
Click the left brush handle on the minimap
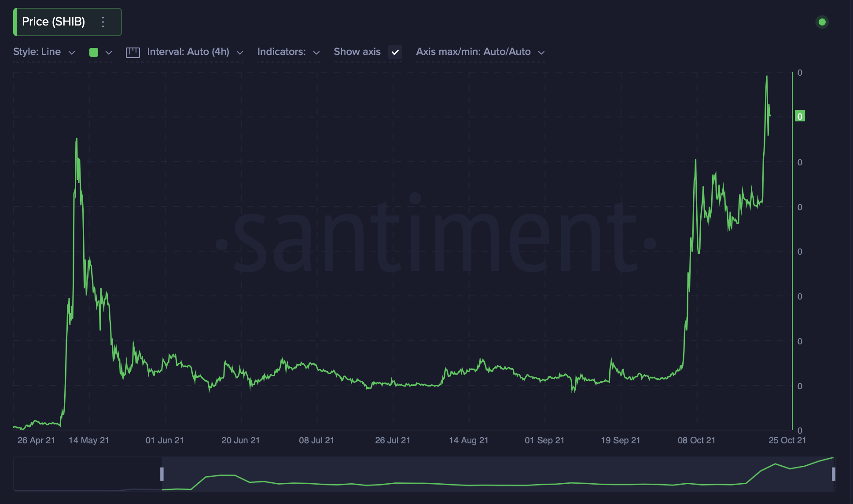(x=162, y=474)
